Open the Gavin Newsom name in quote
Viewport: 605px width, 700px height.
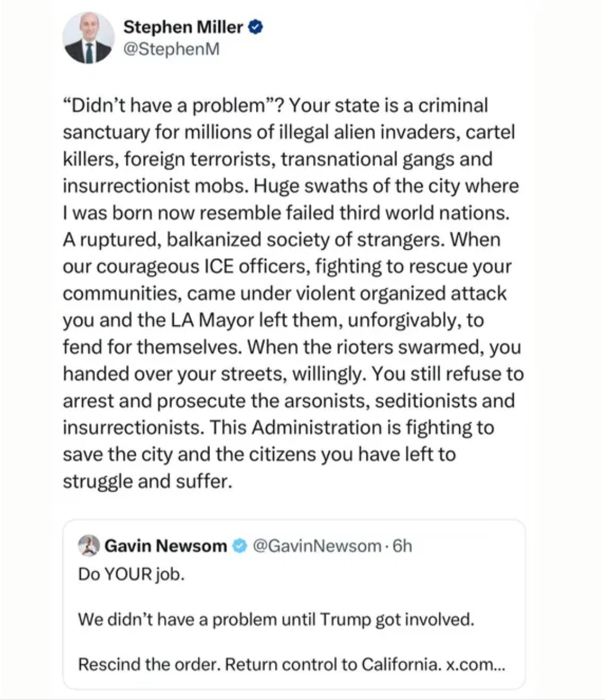coord(166,545)
